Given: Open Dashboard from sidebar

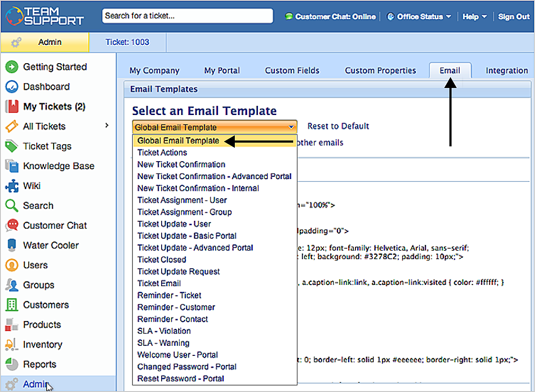Looking at the screenshot, I should pos(46,87).
